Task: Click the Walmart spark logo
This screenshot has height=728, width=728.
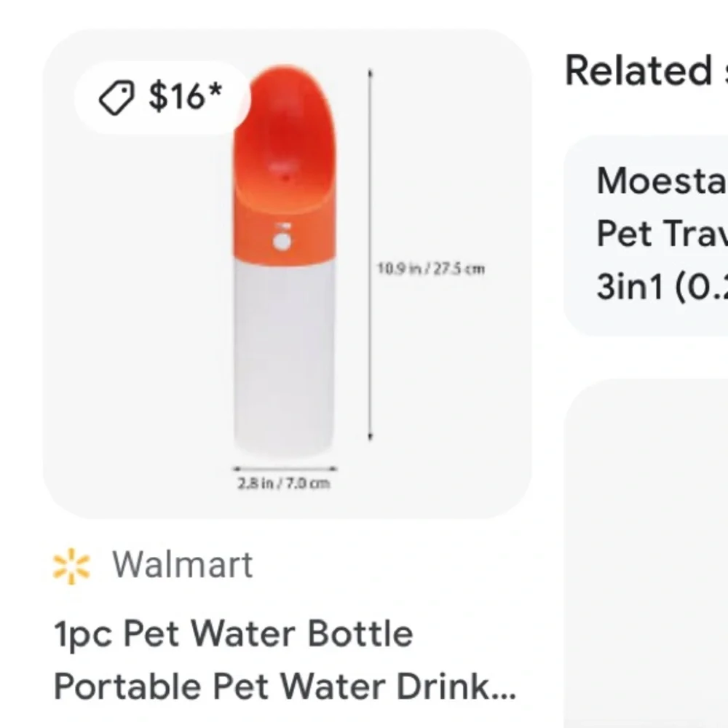Action: (x=71, y=566)
